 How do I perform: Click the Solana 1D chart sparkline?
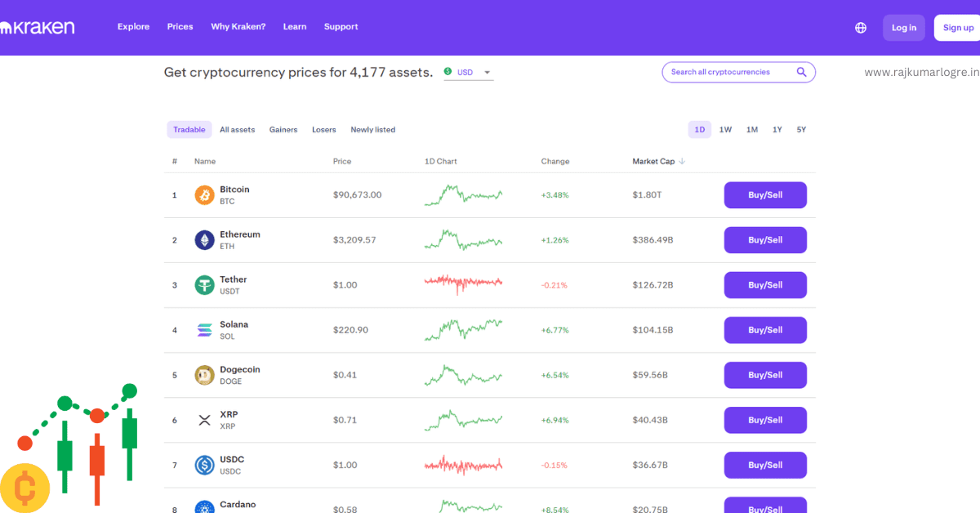point(463,329)
